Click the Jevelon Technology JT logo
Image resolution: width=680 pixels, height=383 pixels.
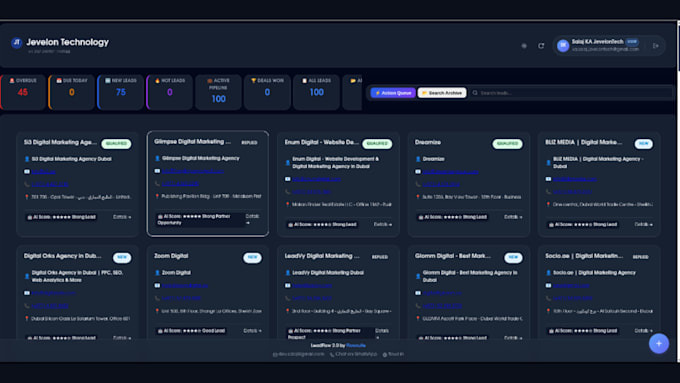click(16, 43)
